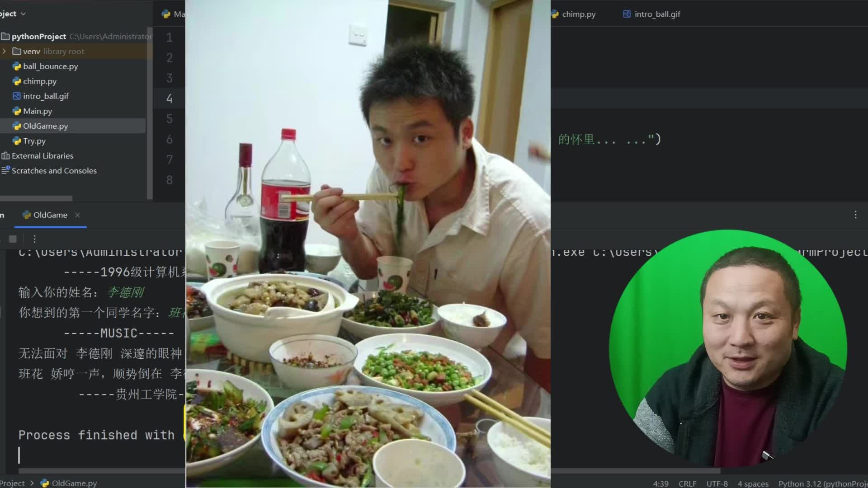This screenshot has width=868, height=488.
Task: Expand venv library root folder
Action: (x=5, y=51)
